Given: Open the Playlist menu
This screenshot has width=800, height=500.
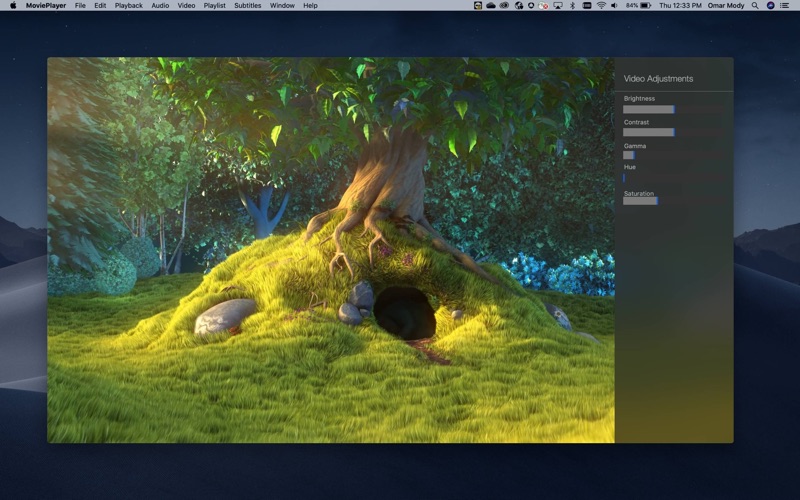Looking at the screenshot, I should (214, 6).
